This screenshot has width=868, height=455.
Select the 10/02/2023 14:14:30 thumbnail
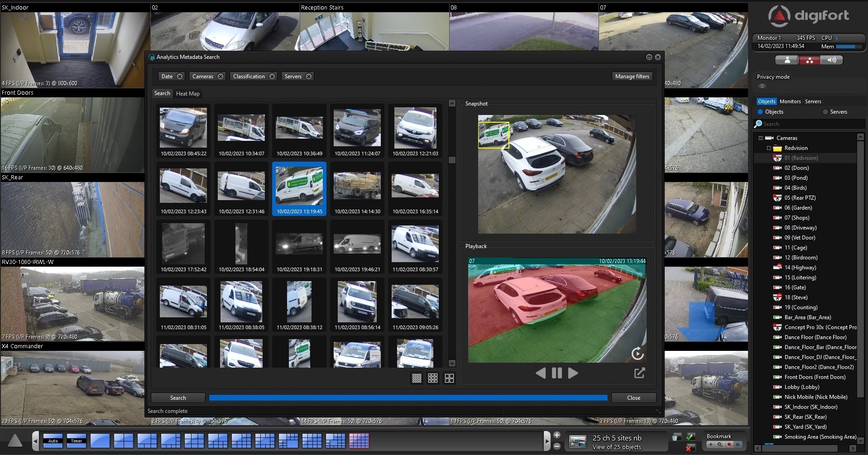point(357,189)
